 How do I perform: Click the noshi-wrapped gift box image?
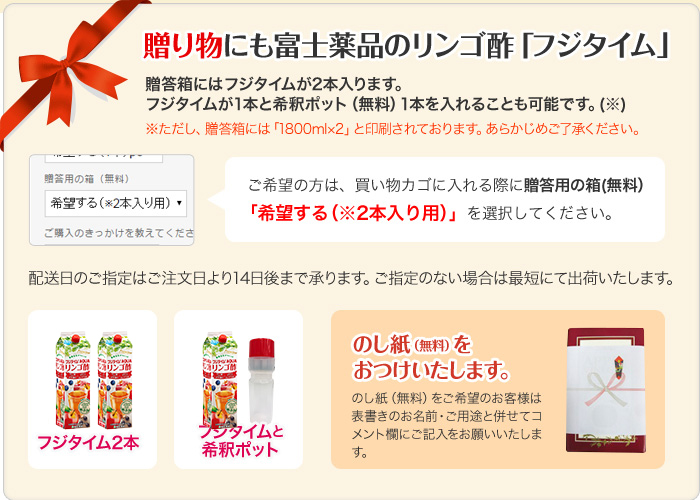606,390
